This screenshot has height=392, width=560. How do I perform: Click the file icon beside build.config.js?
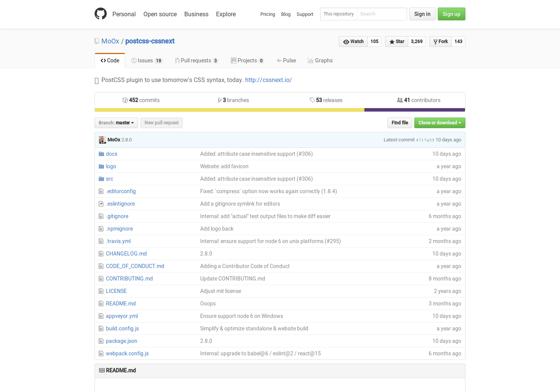pos(101,328)
